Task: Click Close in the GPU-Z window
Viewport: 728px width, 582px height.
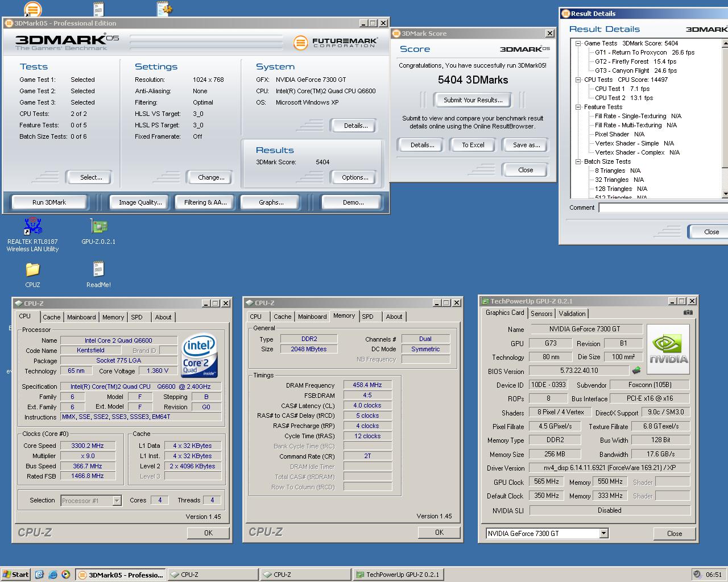Action: pos(675,533)
